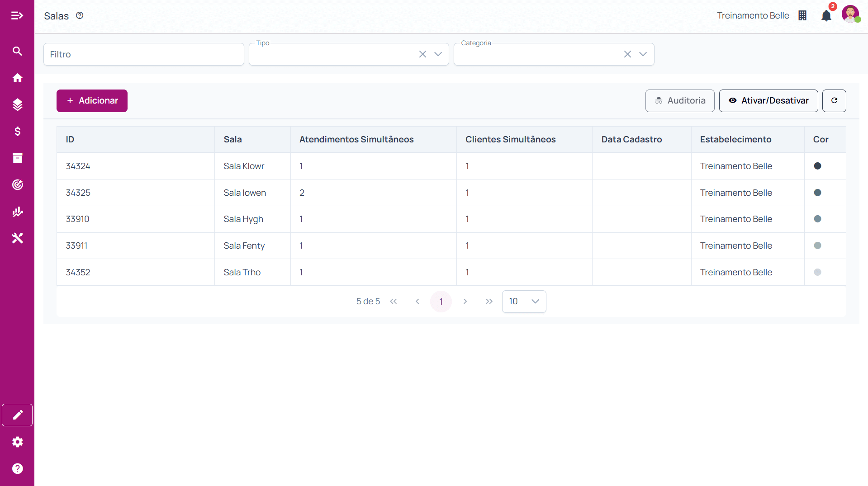Click the Filtro text input field
Screen dimensions: 868x486
tap(144, 54)
